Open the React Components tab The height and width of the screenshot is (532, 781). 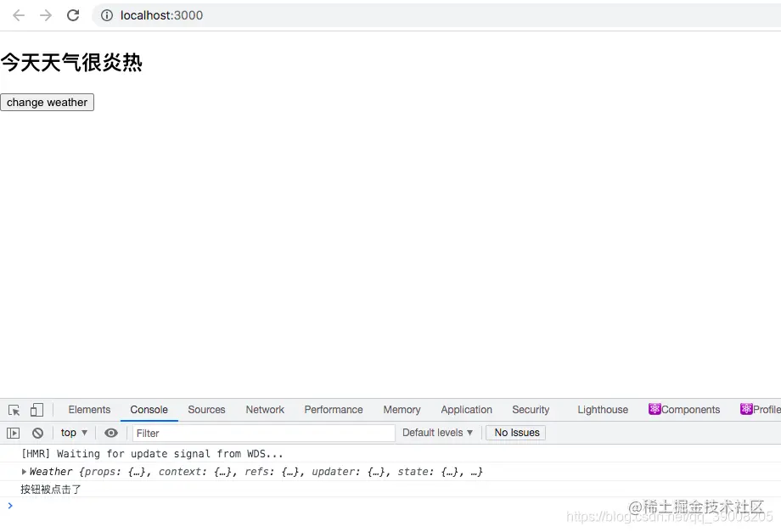tap(684, 410)
